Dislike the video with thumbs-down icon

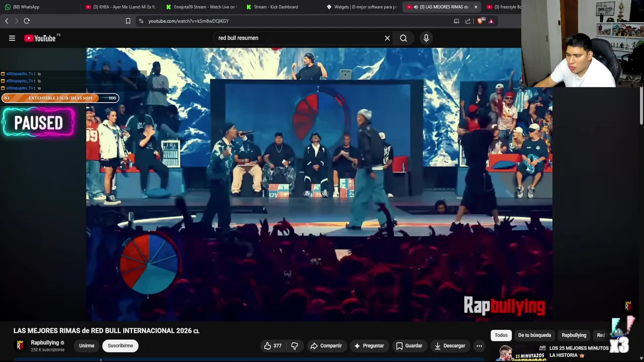[294, 346]
